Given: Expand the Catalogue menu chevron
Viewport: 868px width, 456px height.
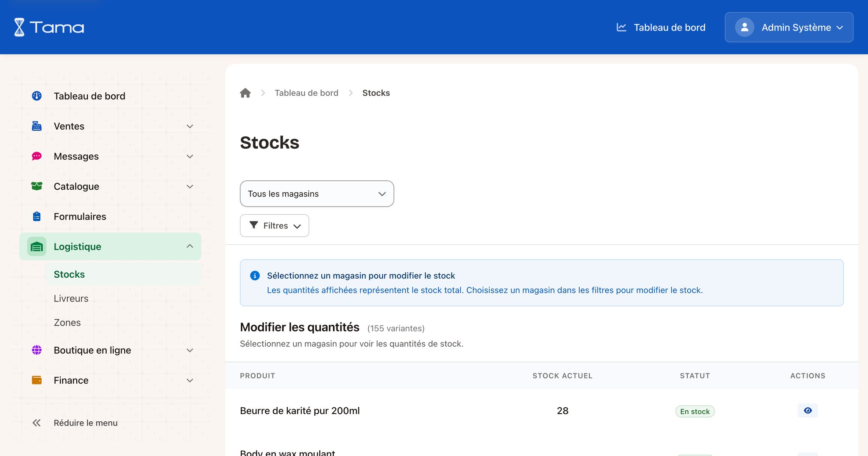Looking at the screenshot, I should pos(190,186).
